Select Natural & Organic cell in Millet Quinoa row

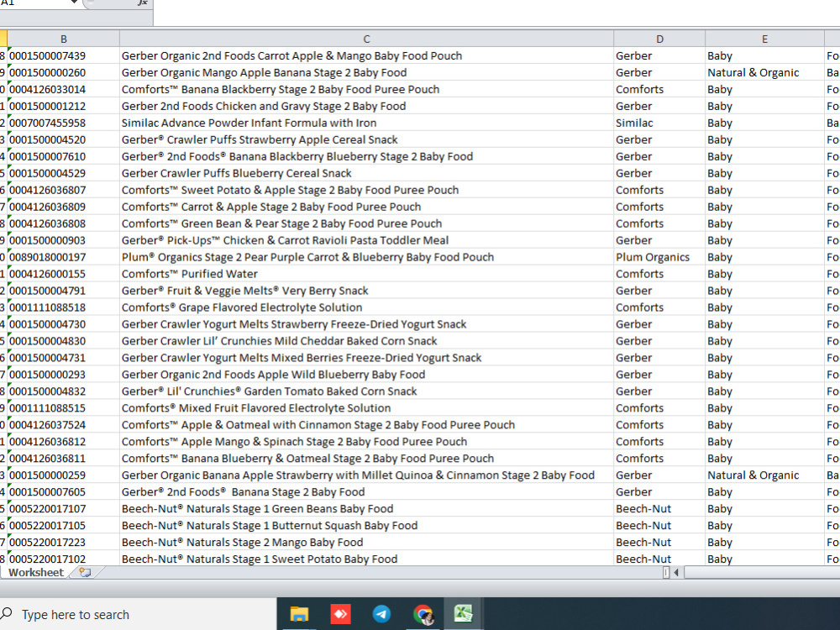tap(764, 475)
